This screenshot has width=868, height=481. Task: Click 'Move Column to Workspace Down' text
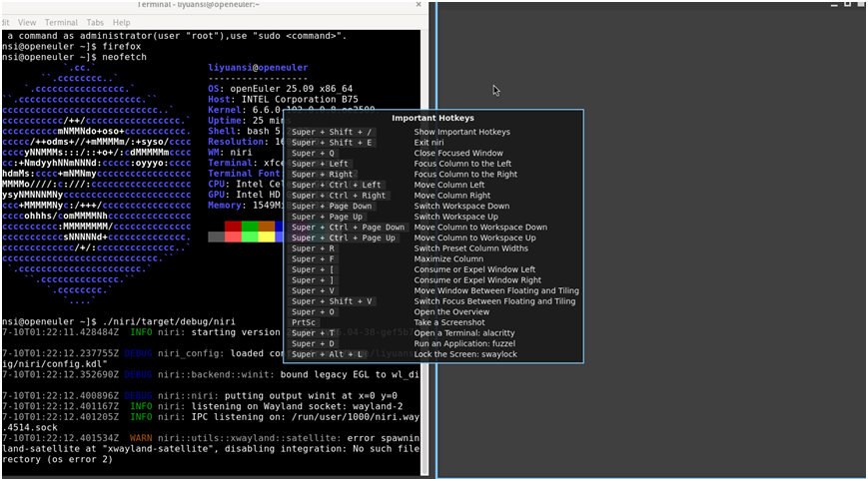[x=480, y=228]
